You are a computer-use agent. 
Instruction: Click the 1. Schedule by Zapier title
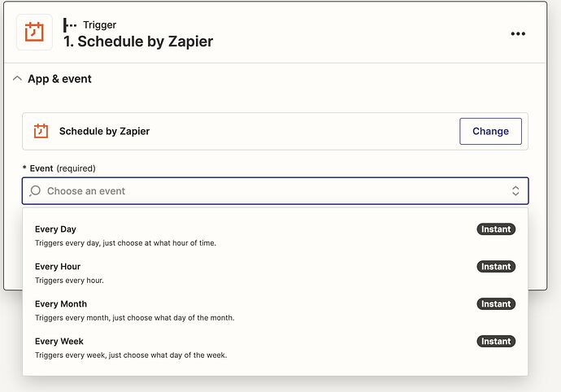point(138,41)
